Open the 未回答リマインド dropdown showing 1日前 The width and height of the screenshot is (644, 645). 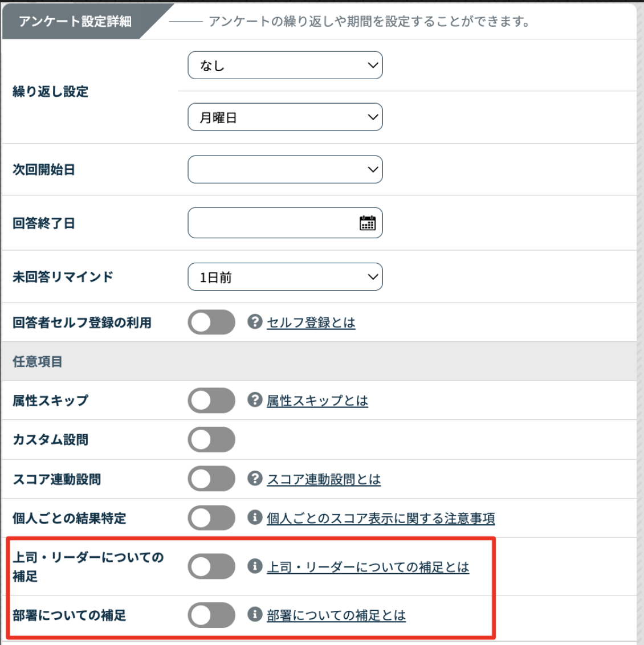click(285, 277)
